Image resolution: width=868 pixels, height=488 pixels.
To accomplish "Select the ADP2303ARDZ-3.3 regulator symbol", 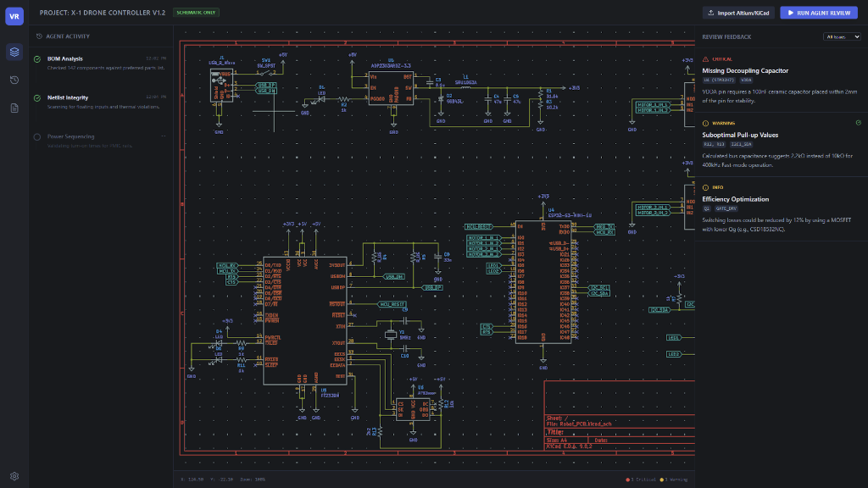I will [391, 87].
